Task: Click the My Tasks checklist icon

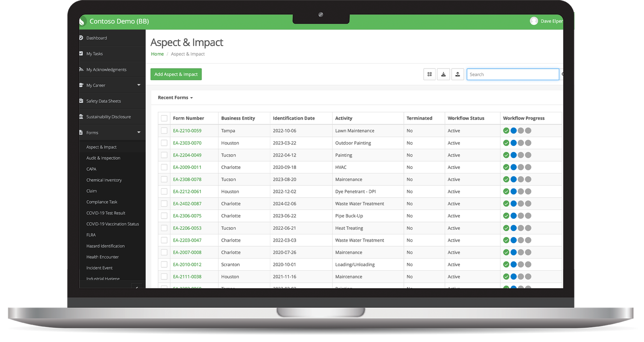Action: (x=81, y=53)
